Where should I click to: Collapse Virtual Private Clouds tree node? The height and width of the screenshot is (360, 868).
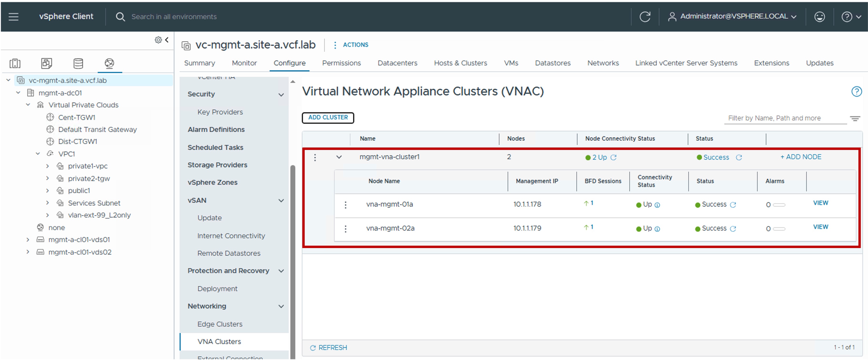tap(28, 105)
